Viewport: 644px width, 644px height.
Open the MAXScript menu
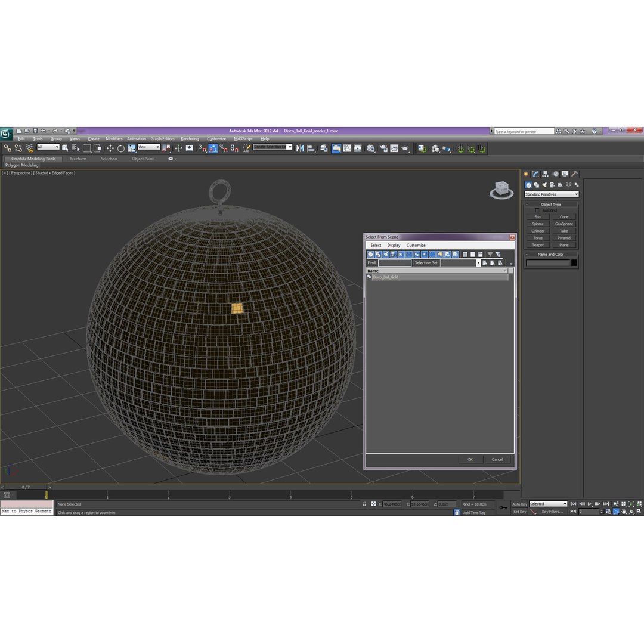[x=243, y=139]
